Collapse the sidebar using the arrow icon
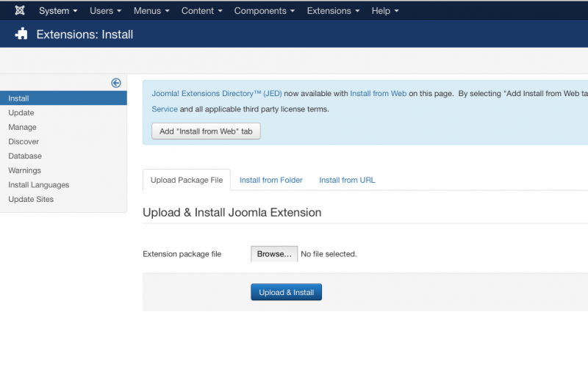Viewport: 588px width, 381px height. pos(116,83)
